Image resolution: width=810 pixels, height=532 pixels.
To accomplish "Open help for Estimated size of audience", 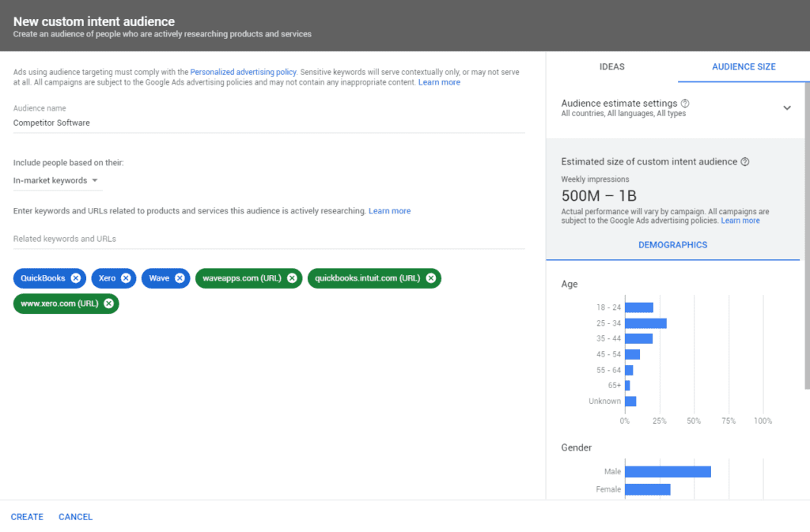I will click(745, 161).
